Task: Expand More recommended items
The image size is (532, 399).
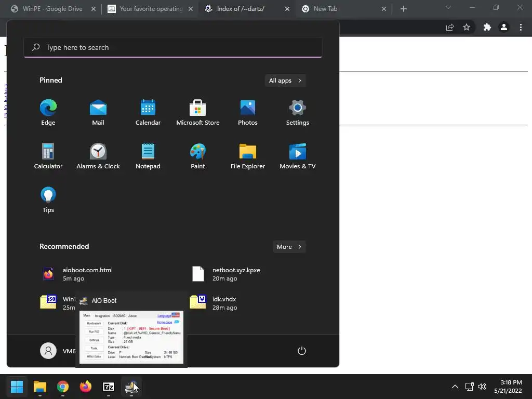Action: [x=289, y=247]
